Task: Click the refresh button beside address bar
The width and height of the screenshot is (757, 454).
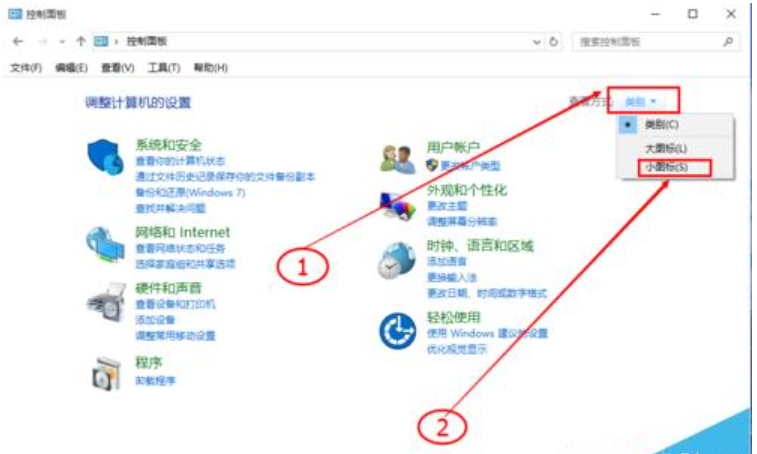Action: pos(553,42)
